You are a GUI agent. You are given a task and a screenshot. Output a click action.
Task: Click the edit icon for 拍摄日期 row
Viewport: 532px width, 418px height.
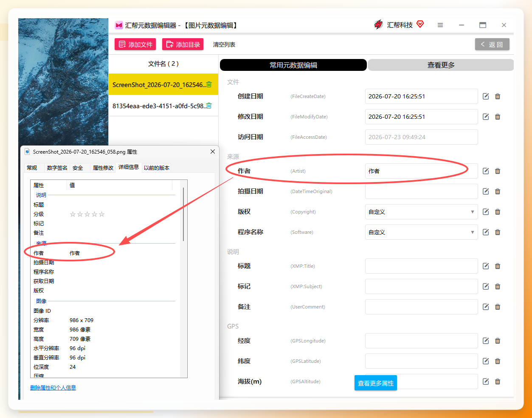tap(486, 191)
